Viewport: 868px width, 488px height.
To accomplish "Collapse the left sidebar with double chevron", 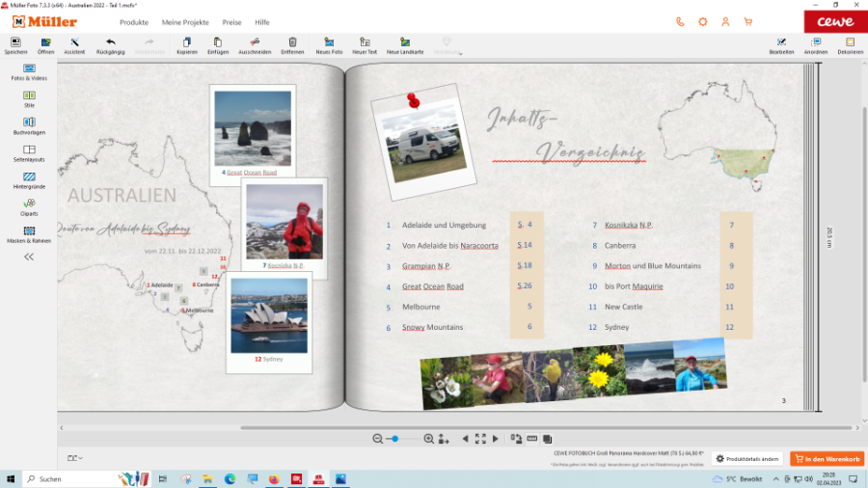I will coord(29,257).
